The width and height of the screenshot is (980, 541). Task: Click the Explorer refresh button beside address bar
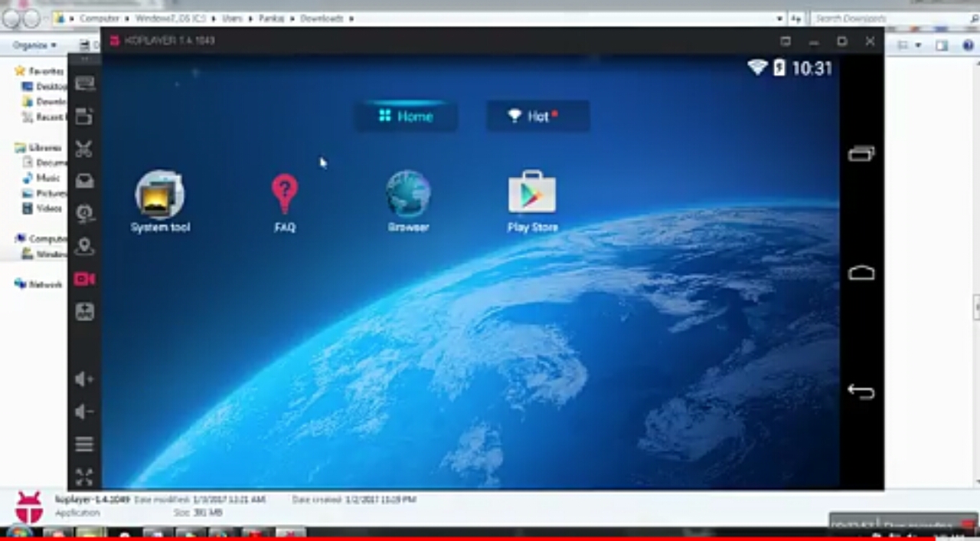tap(797, 18)
